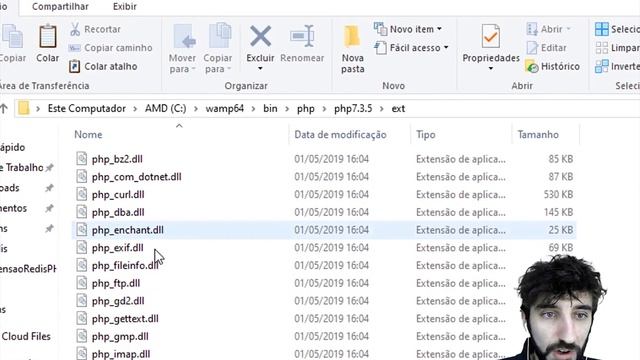This screenshot has width=640, height=360.
Task: Navigate to php breadcrumb
Action: pyautogui.click(x=306, y=109)
